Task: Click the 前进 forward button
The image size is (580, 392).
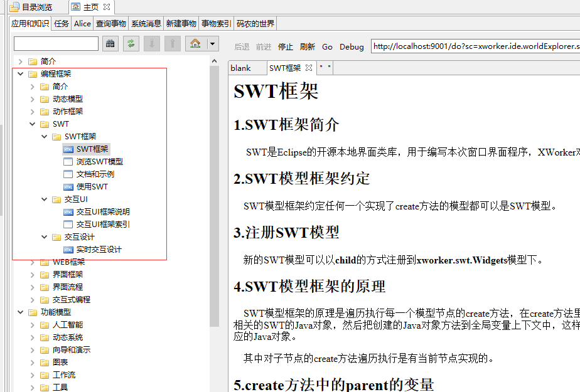Action: point(264,47)
